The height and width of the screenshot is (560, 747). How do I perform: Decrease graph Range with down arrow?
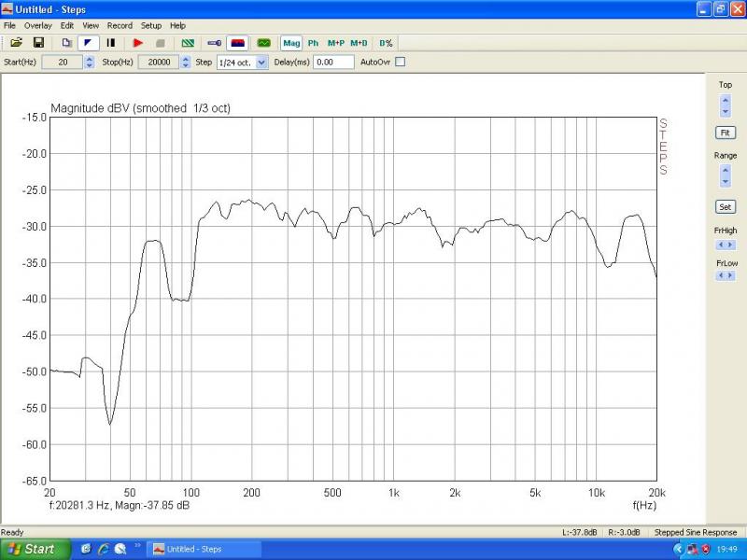pyautogui.click(x=726, y=181)
